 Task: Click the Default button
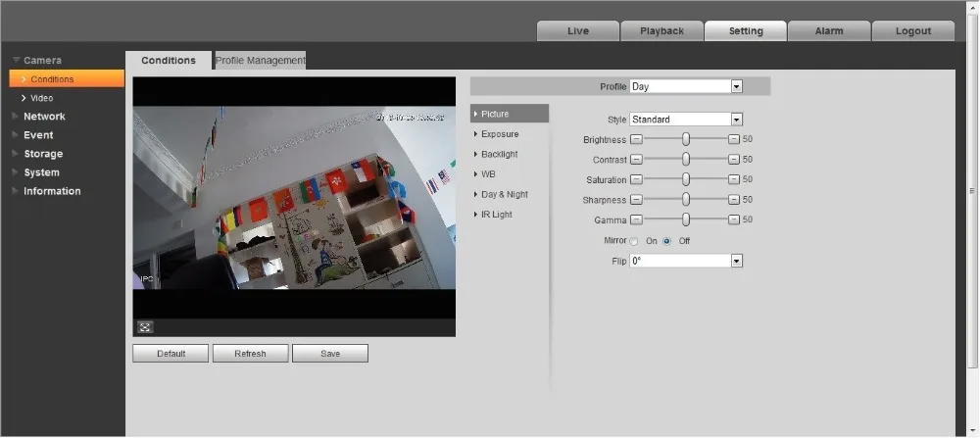click(x=171, y=354)
